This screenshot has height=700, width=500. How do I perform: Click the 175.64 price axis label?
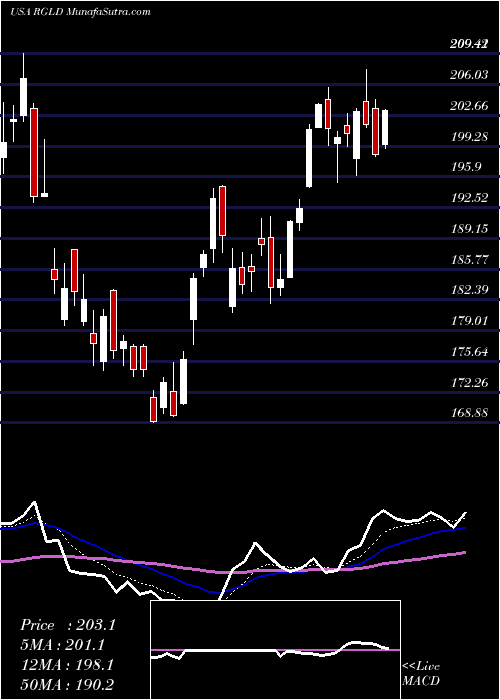[469, 351]
